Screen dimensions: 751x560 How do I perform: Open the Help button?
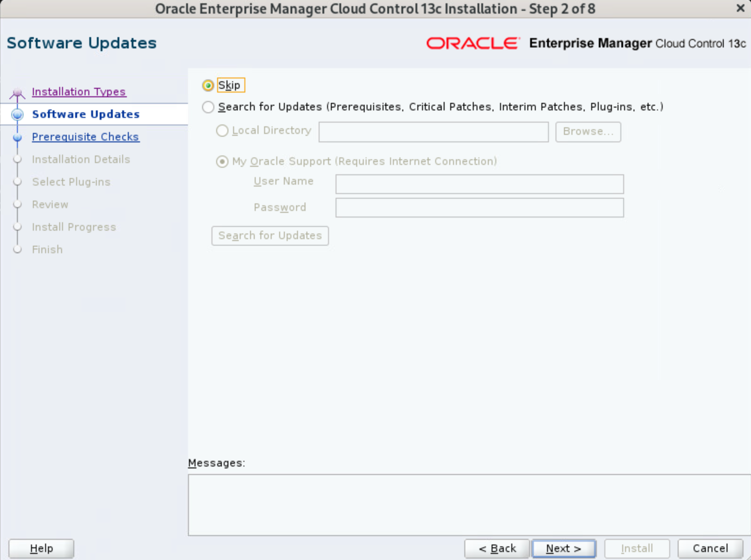point(41,548)
